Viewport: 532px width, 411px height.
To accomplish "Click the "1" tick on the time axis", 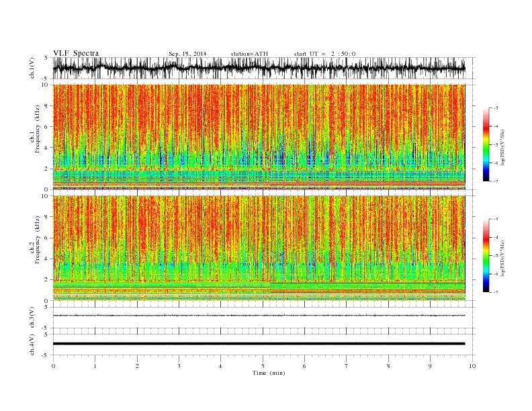I will pos(95,366).
